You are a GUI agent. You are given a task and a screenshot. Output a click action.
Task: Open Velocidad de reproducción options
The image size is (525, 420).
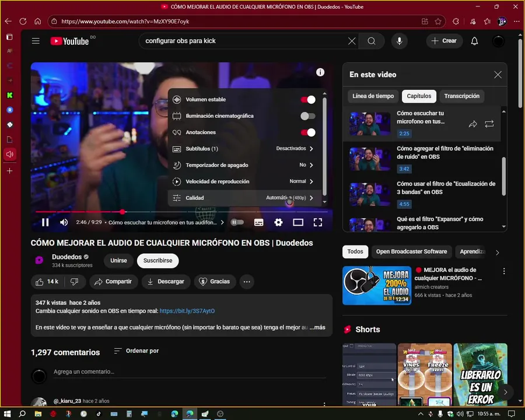[x=244, y=181]
